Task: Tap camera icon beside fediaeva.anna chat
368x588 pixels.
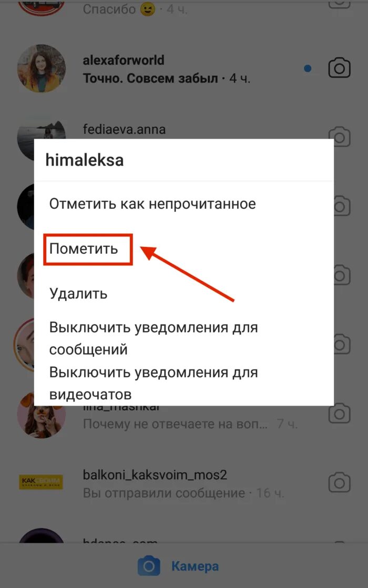Action: tap(339, 136)
